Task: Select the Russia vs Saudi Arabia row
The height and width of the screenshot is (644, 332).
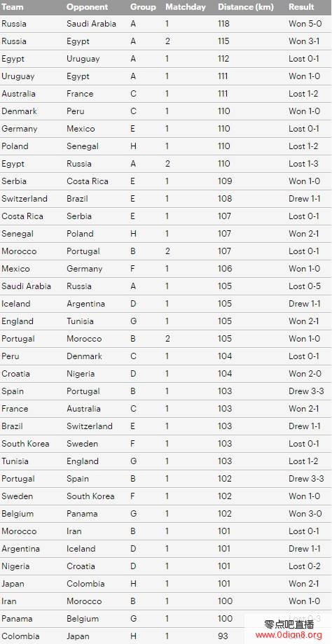Action: coord(166,24)
